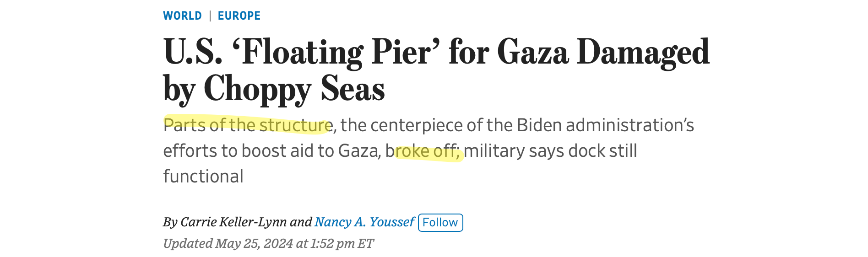868x257 pixels.
Task: Click the '1:52 pm ET' time text
Action: coord(342,243)
